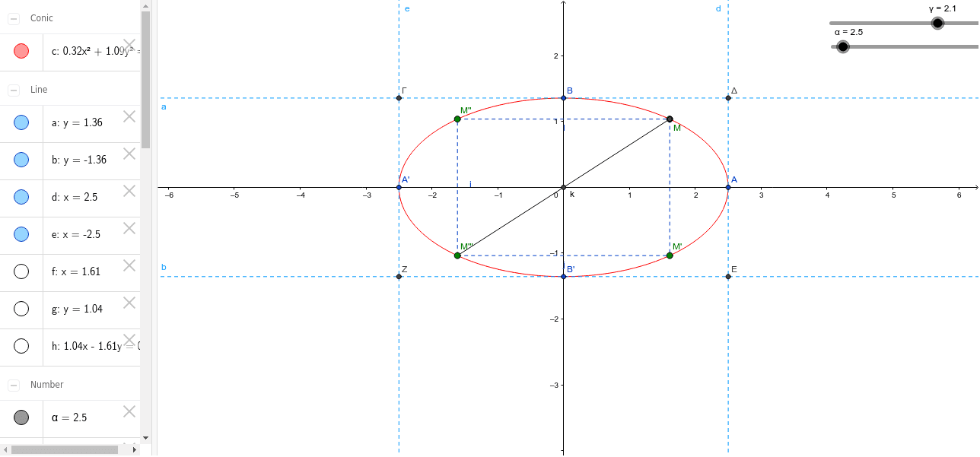The image size is (980, 457).
Task: Show hidden line h: 1.04x - 1.61y
Action: click(21, 346)
